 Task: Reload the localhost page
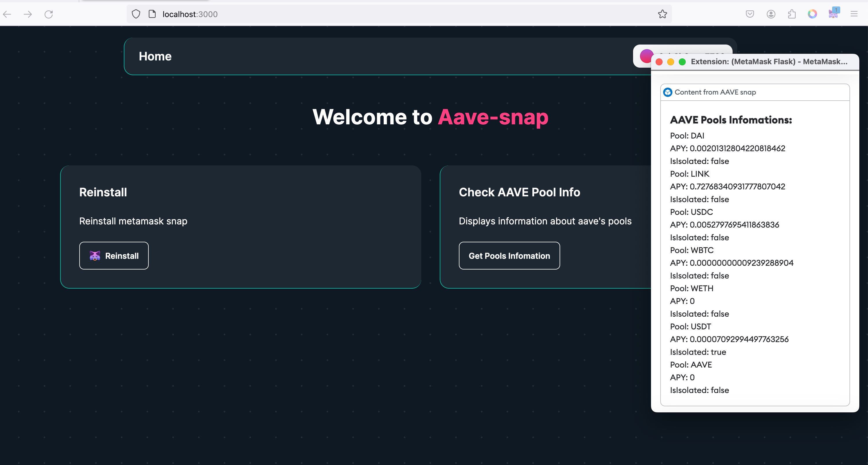point(49,14)
